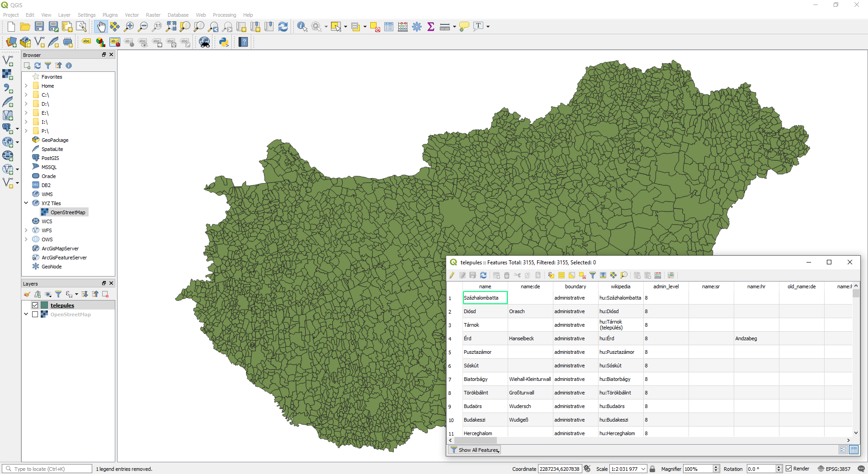Select OpenStreetMap under XYZ Tiles
Image resolution: width=868 pixels, height=474 pixels.
(64, 212)
